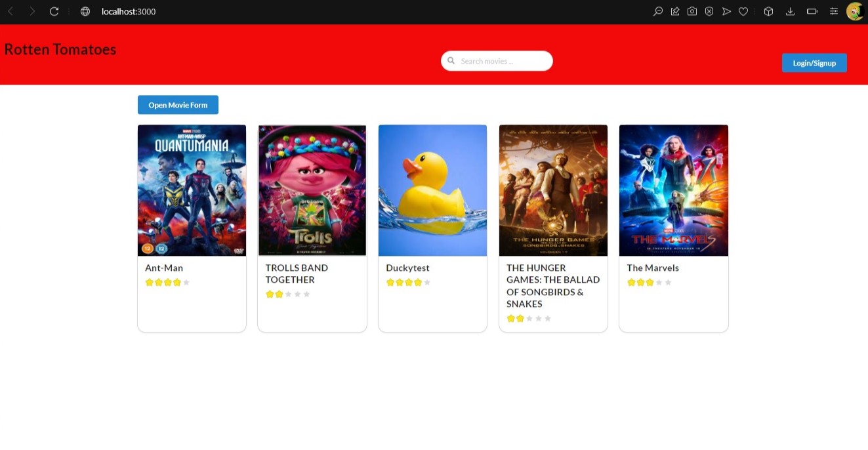Rate Trolls Band Together three stars
This screenshot has height=450, width=868.
[288, 294]
